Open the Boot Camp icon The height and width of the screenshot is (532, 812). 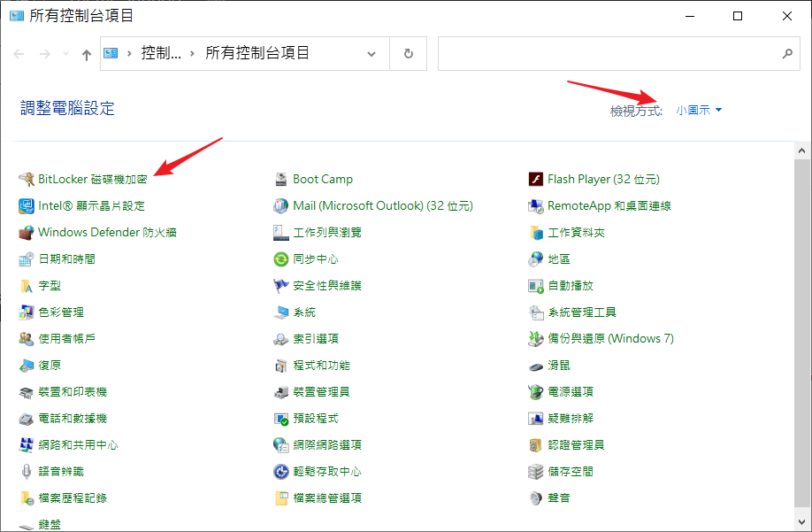click(x=281, y=179)
